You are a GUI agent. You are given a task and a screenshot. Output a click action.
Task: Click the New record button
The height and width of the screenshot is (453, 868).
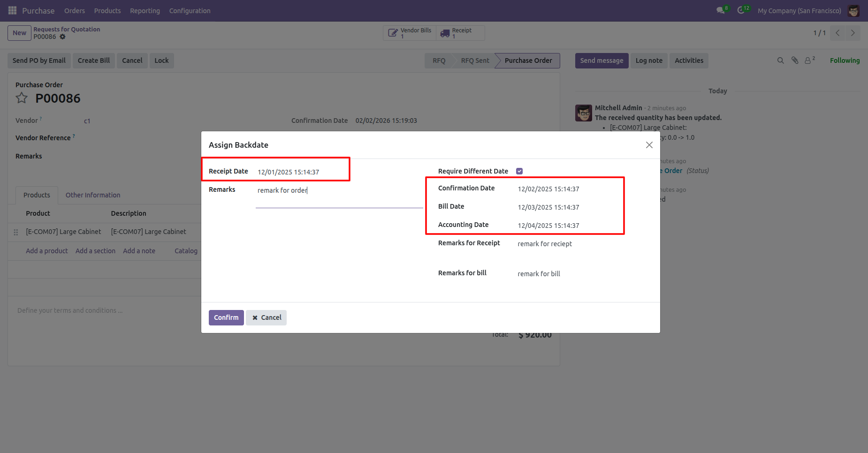coord(19,33)
